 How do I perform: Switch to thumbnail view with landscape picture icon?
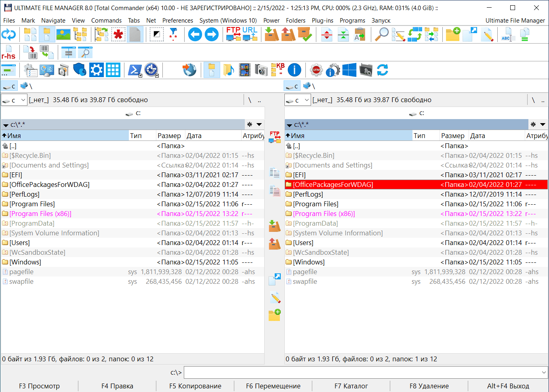click(63, 35)
